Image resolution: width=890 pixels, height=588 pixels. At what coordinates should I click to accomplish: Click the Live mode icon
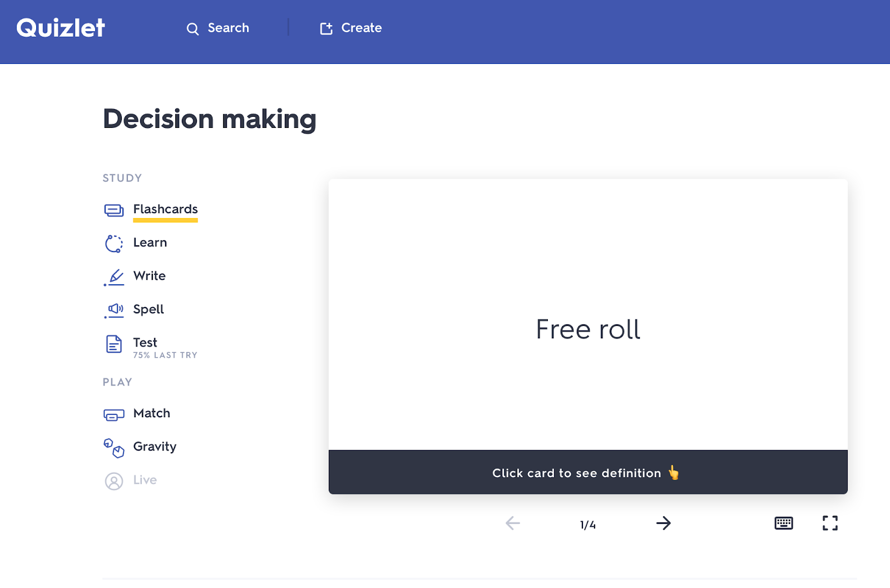click(x=114, y=481)
